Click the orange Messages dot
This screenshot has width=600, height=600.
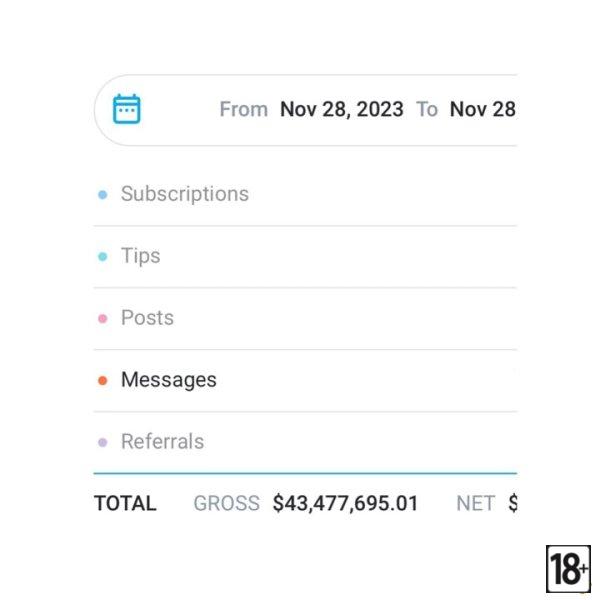point(102,381)
